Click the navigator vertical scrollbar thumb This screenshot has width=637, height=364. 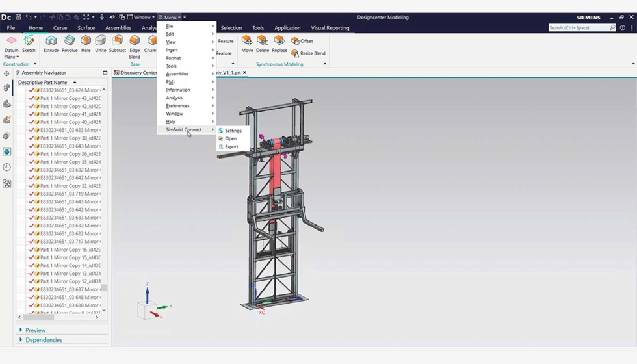click(104, 287)
